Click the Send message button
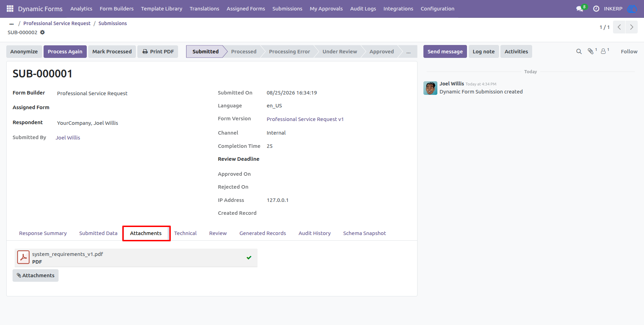Viewport: 644px width, 325px height. [445, 52]
